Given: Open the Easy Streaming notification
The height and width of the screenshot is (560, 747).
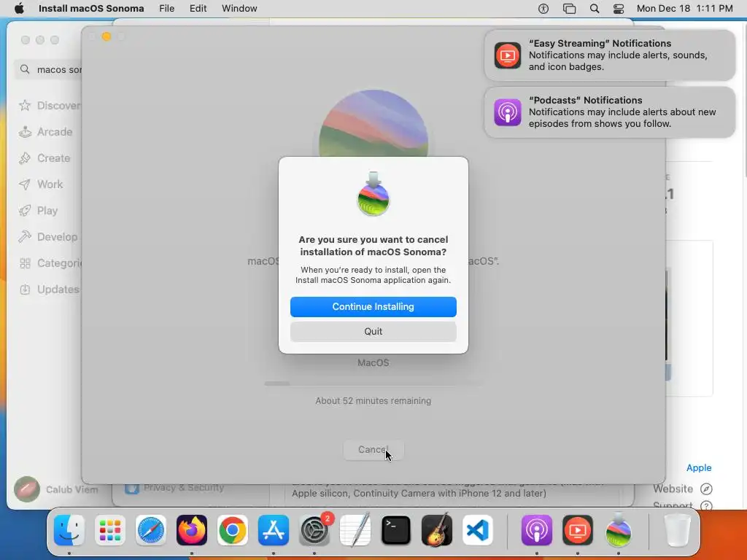Looking at the screenshot, I should (x=610, y=55).
